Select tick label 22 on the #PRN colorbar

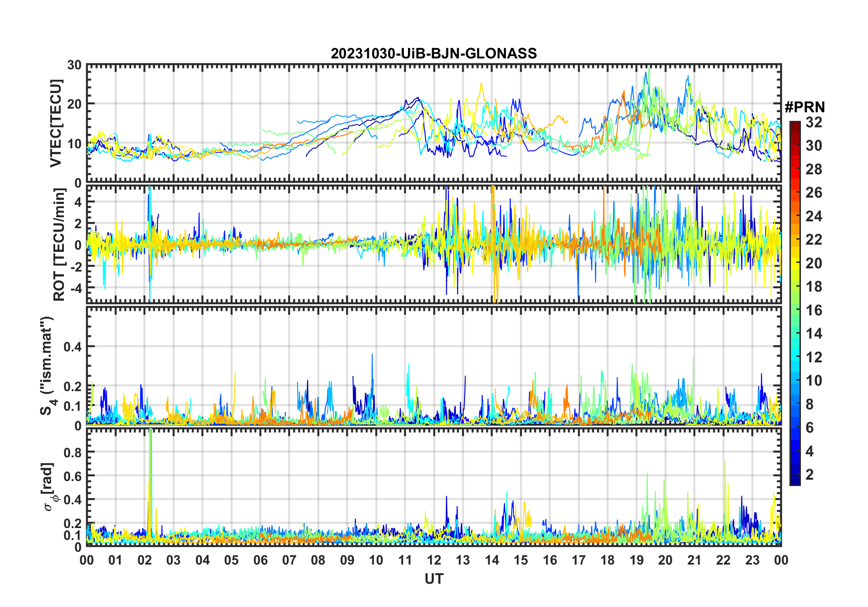pos(814,240)
